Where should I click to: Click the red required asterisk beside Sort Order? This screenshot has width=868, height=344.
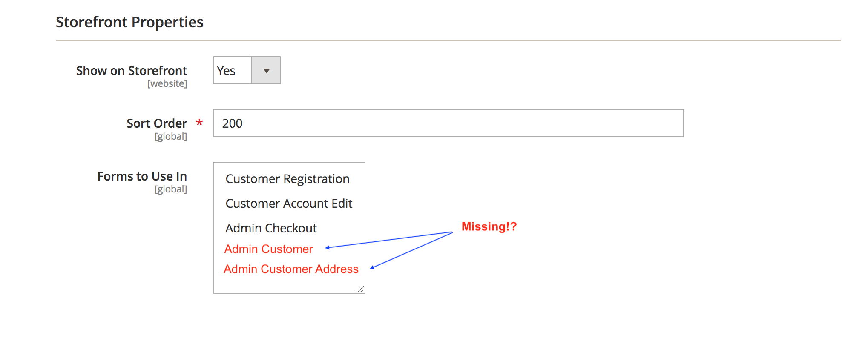[x=200, y=123]
